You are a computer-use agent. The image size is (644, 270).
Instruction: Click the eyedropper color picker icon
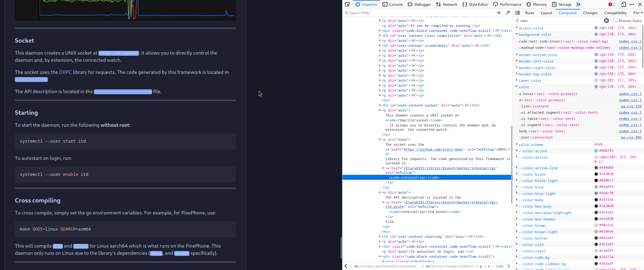pos(507,13)
